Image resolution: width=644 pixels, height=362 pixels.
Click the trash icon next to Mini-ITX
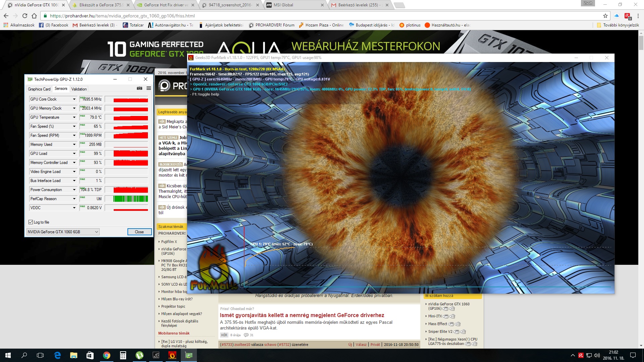click(x=452, y=316)
